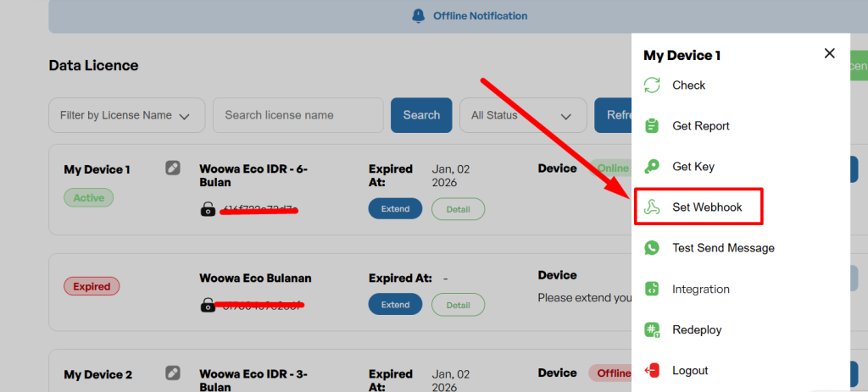The height and width of the screenshot is (392, 868).
Task: Click the Set Webhook icon
Action: pyautogui.click(x=651, y=207)
